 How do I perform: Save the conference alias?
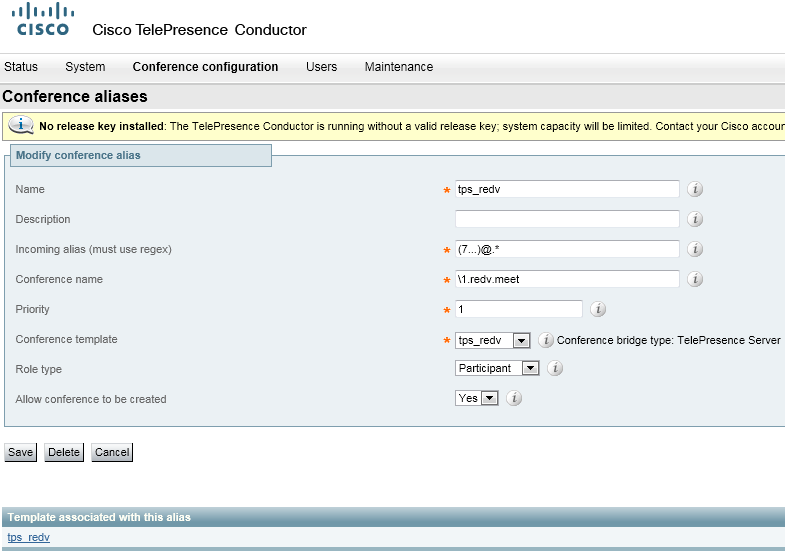pyautogui.click(x=21, y=452)
